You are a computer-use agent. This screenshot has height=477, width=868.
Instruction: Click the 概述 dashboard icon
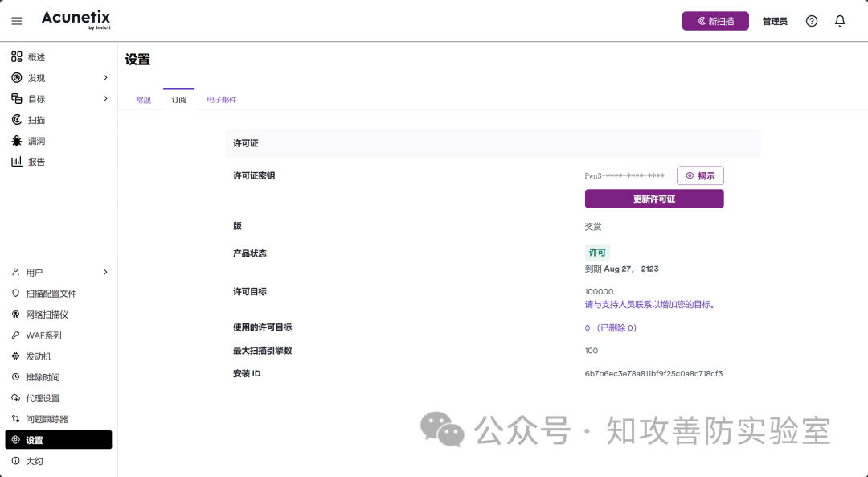pos(17,56)
